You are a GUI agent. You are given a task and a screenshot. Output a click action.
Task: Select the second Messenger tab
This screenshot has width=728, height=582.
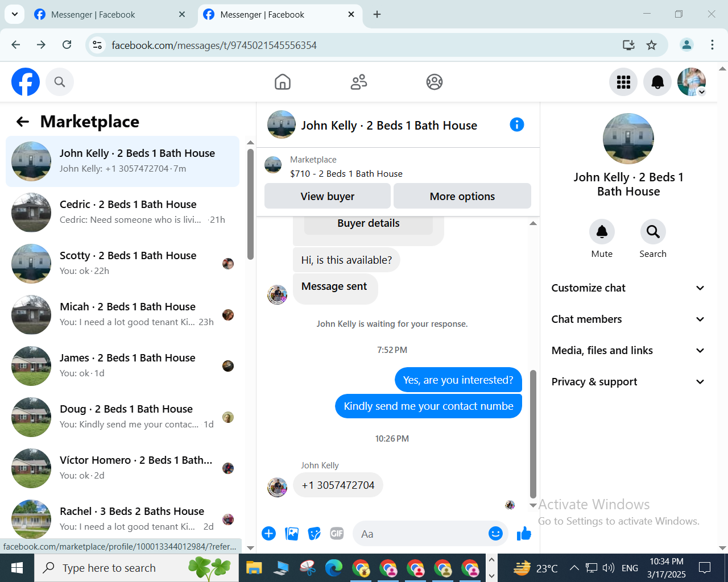279,15
